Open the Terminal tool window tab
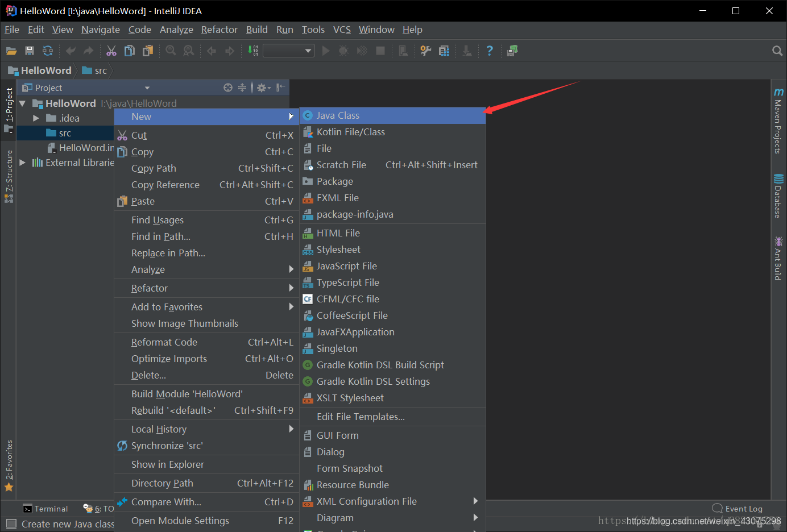The height and width of the screenshot is (532, 787). click(x=45, y=509)
